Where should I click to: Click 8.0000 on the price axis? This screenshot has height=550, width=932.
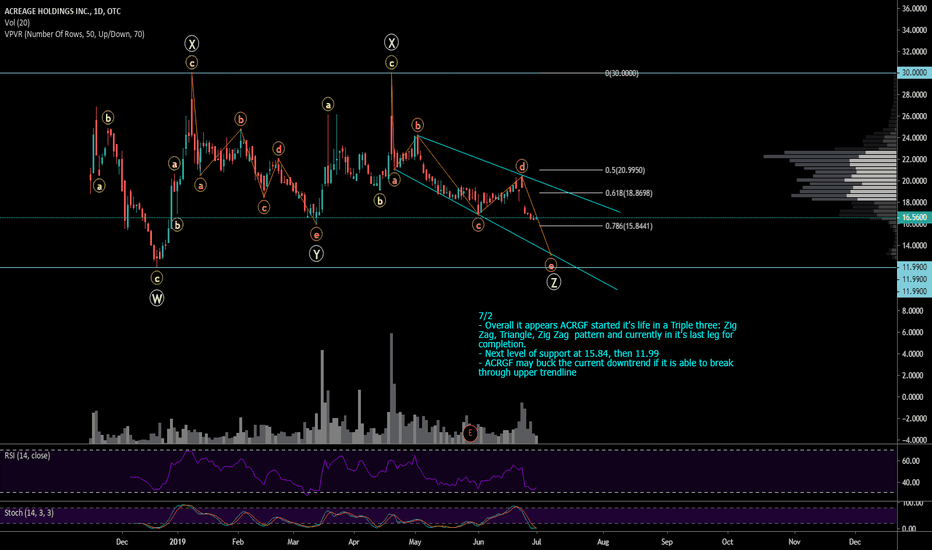point(914,311)
